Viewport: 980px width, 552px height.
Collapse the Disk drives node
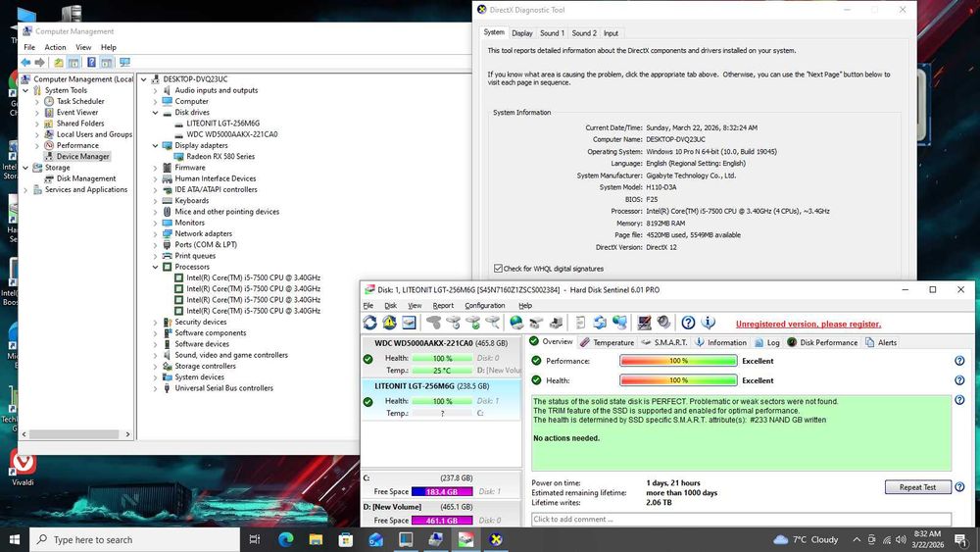point(155,113)
